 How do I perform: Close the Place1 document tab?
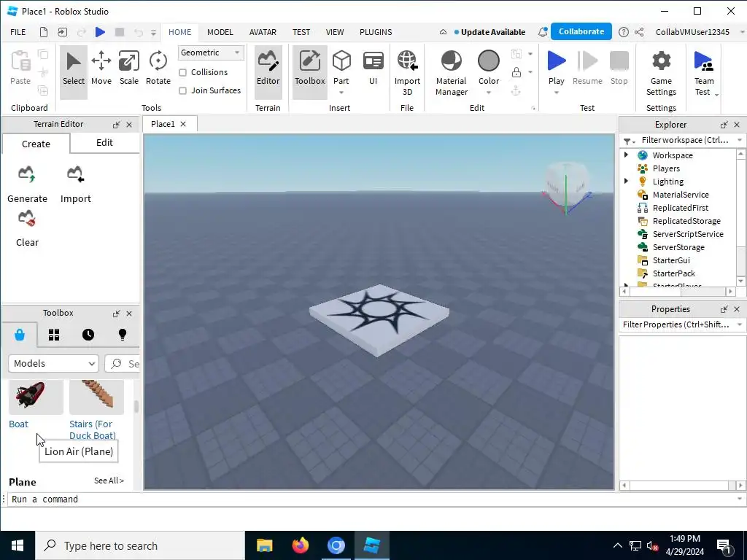point(183,124)
